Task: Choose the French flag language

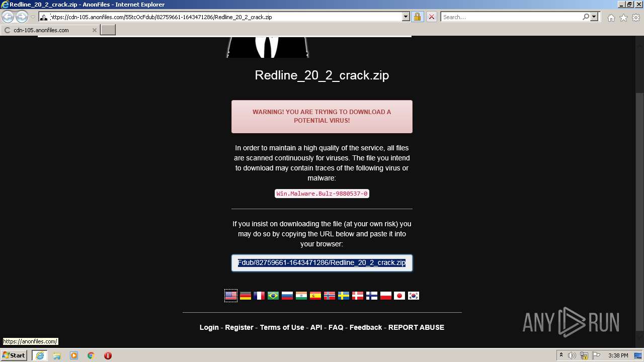Action: coord(259,296)
